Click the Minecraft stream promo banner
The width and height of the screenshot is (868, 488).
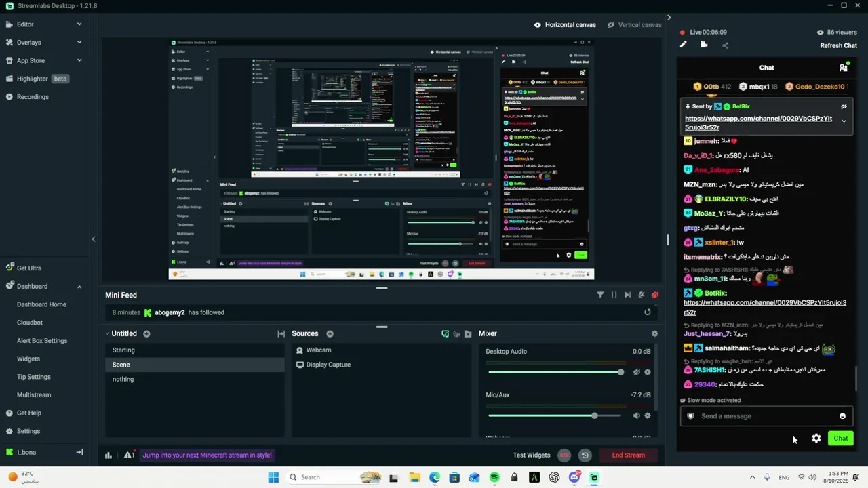point(208,455)
